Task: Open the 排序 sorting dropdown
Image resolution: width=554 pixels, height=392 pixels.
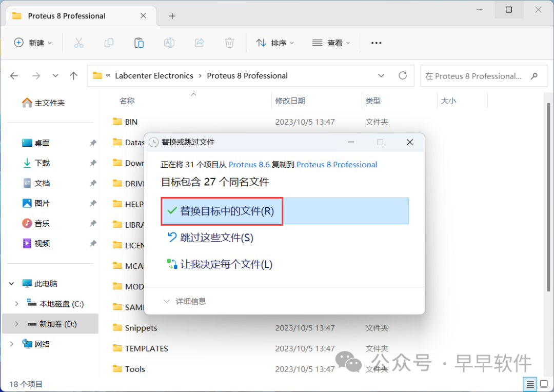Action: pyautogui.click(x=275, y=43)
